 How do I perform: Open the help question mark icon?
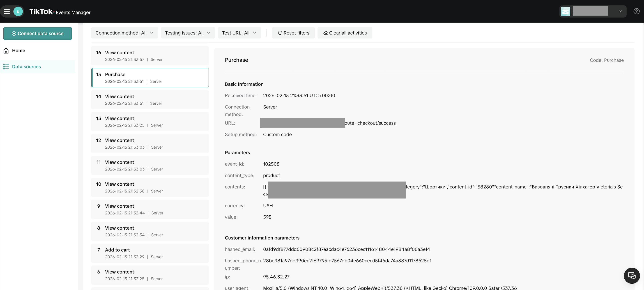click(636, 11)
